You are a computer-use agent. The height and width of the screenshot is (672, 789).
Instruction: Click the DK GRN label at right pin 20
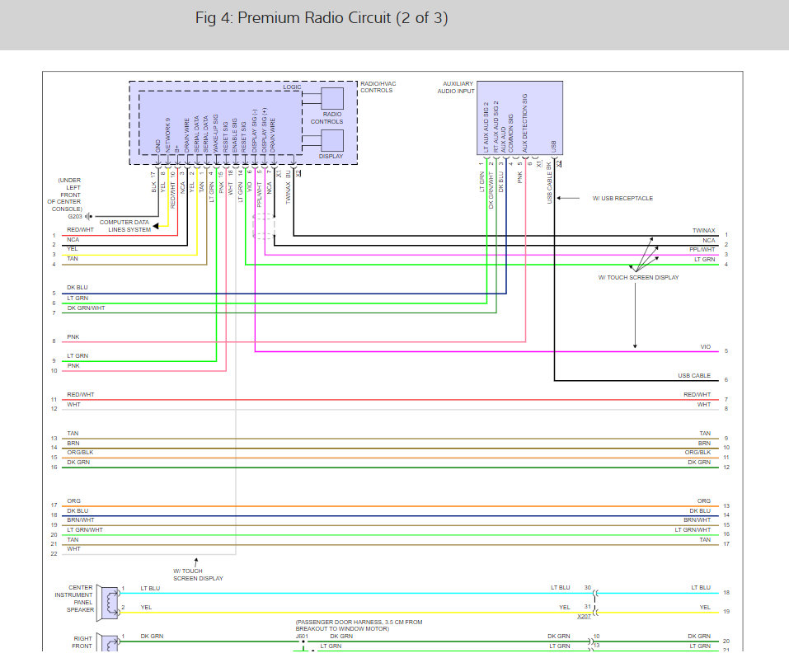[x=699, y=637]
